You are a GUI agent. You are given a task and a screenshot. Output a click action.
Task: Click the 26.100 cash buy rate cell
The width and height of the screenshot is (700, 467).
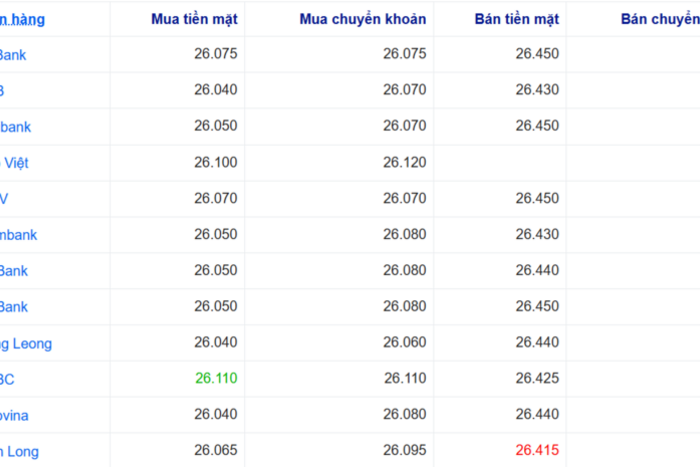[216, 162]
